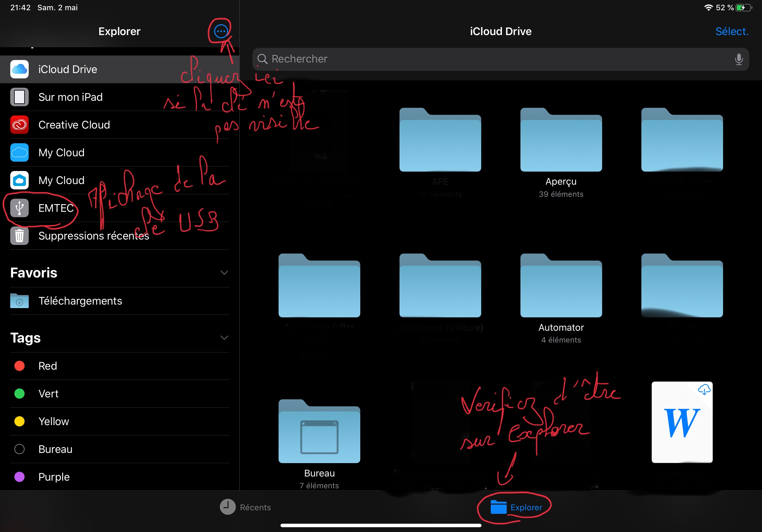Open Suppressions récentes trash
The width and height of the screenshot is (762, 532).
click(93, 236)
